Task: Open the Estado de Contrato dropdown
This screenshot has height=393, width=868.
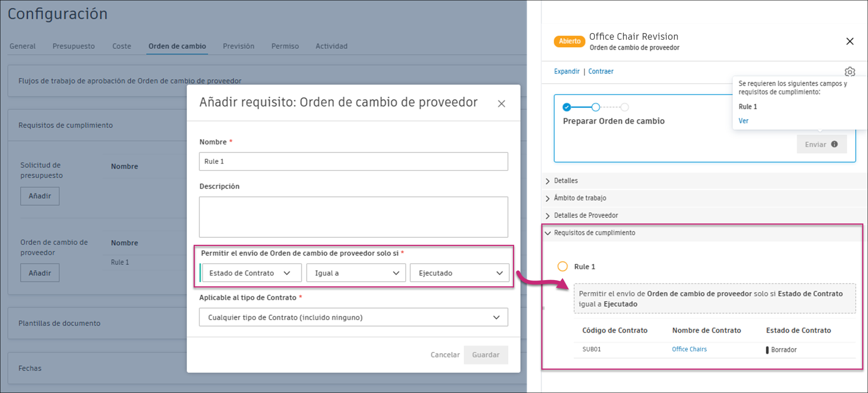Action: (251, 273)
